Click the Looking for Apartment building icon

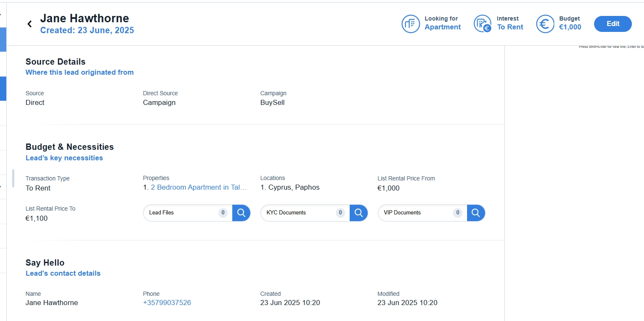click(x=410, y=23)
